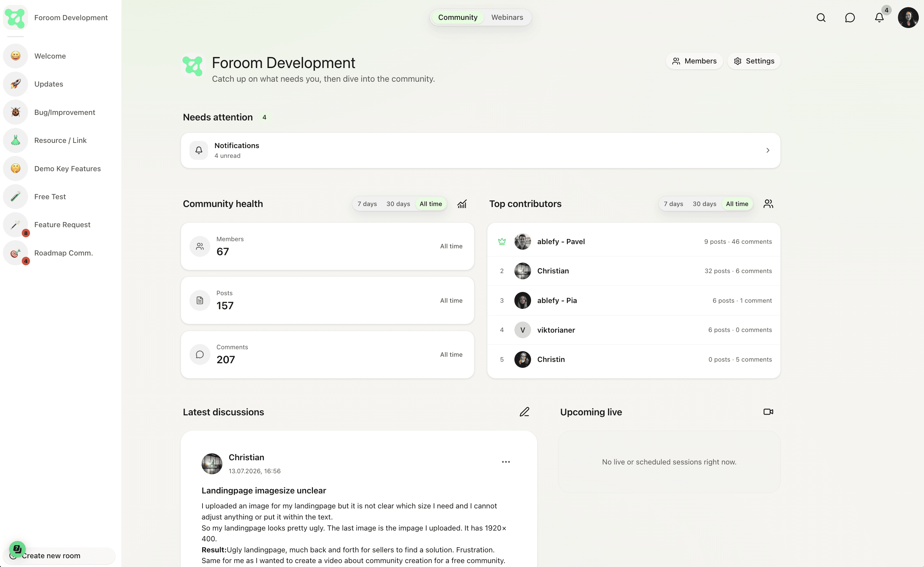Click the Foroom Development logo in sidebar
924x567 pixels.
(15, 18)
